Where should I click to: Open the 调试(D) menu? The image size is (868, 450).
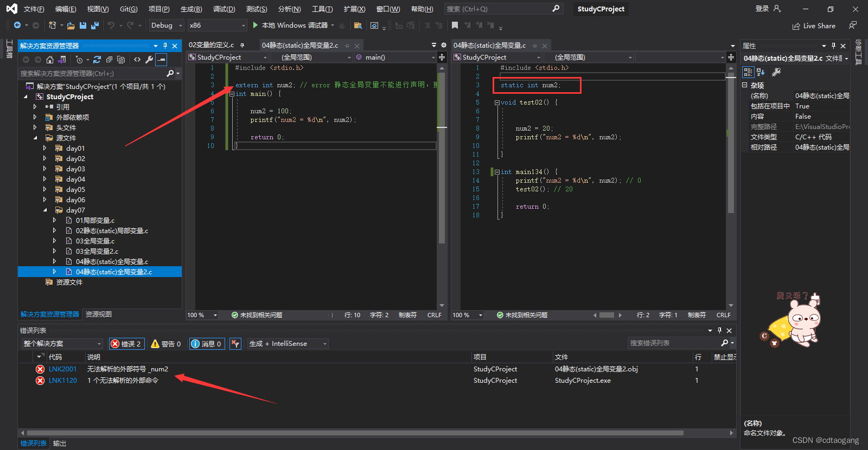(224, 9)
